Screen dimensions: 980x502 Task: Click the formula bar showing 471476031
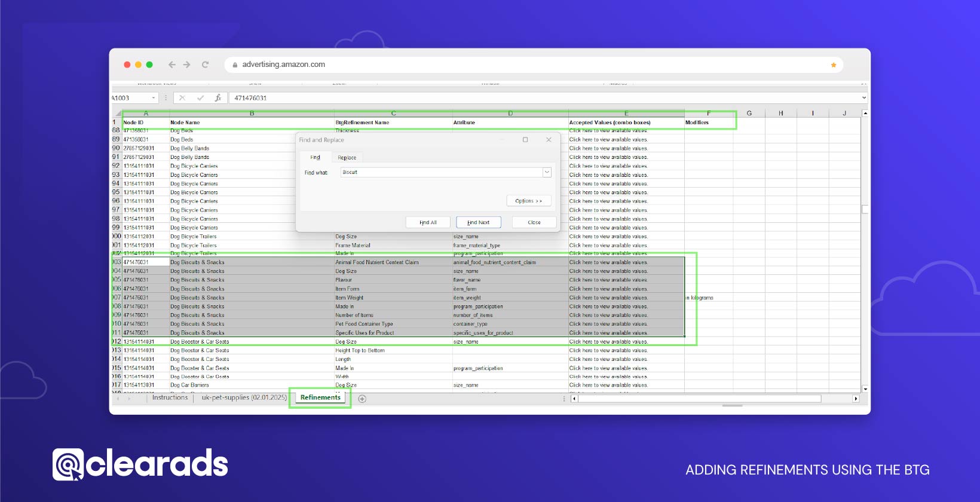tap(545, 98)
